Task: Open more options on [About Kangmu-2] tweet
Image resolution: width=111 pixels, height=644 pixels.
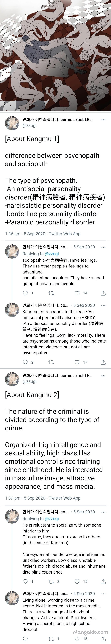Action: (x=103, y=376)
